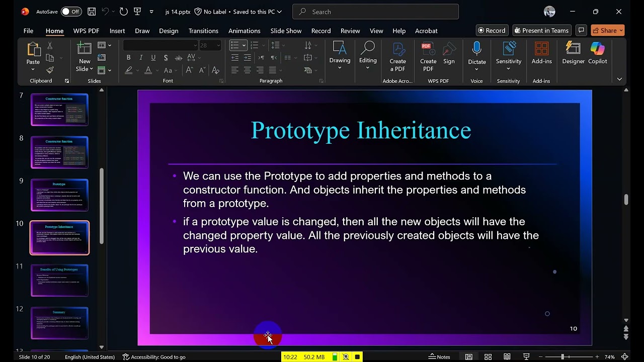
Task: Switch to the Design tab
Action: [x=169, y=31]
